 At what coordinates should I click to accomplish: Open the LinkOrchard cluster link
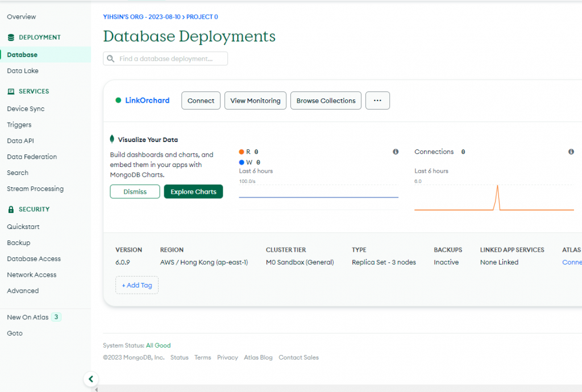pos(147,101)
